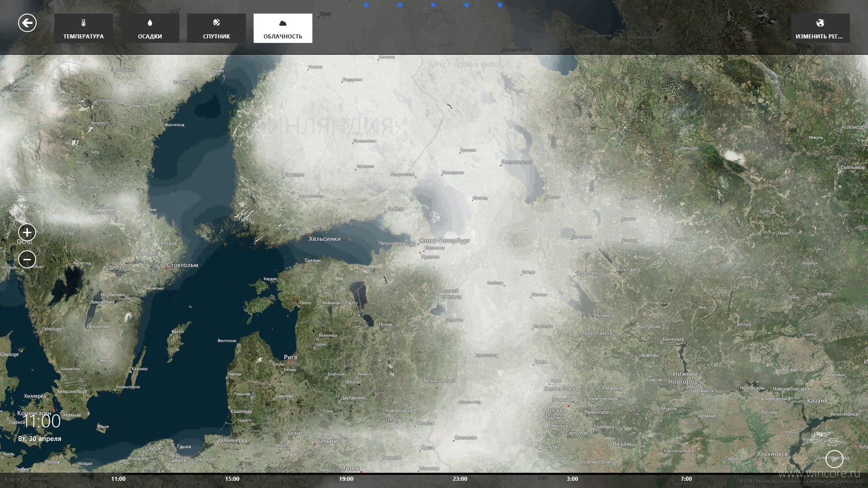Click the cloud icon on Облачность

click(x=283, y=23)
